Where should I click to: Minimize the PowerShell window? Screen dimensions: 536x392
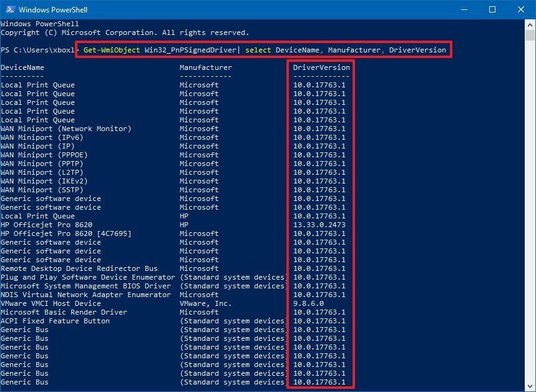coord(464,9)
